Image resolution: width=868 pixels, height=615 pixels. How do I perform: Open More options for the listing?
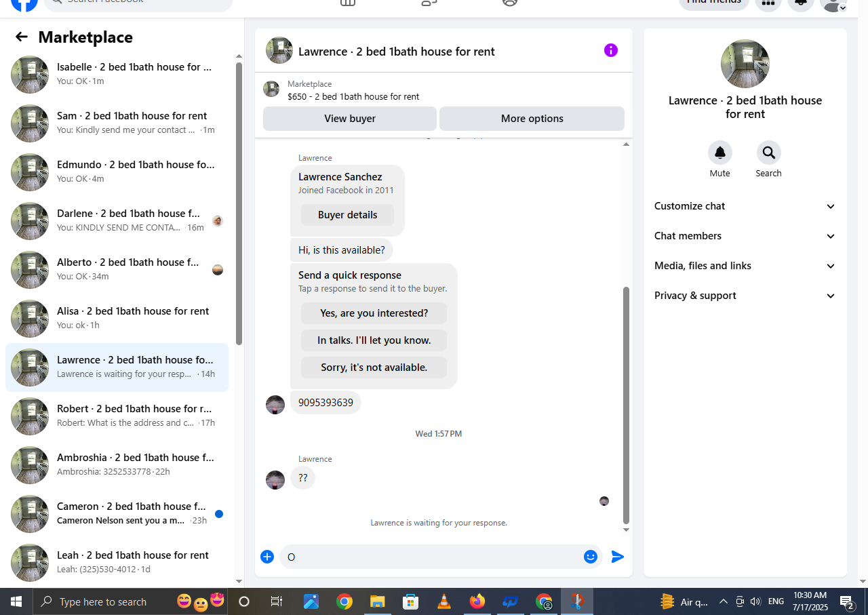tap(532, 119)
